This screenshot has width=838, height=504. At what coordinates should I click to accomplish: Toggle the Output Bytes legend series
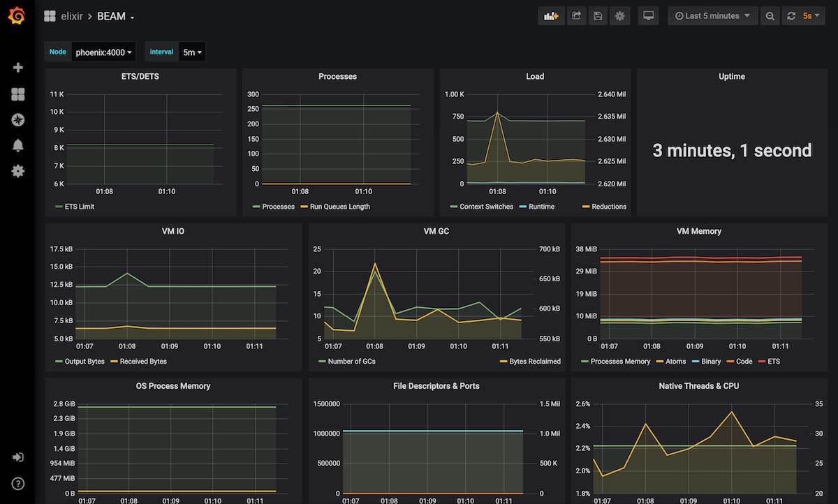[84, 362]
